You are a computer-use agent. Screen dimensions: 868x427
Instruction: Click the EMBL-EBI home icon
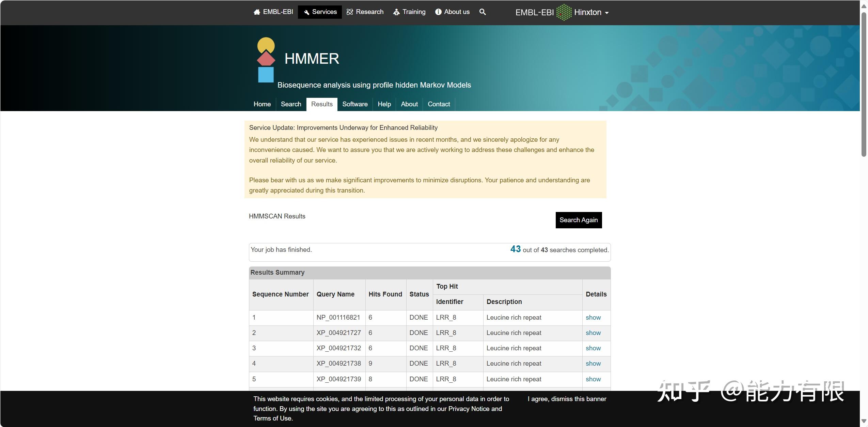[257, 12]
